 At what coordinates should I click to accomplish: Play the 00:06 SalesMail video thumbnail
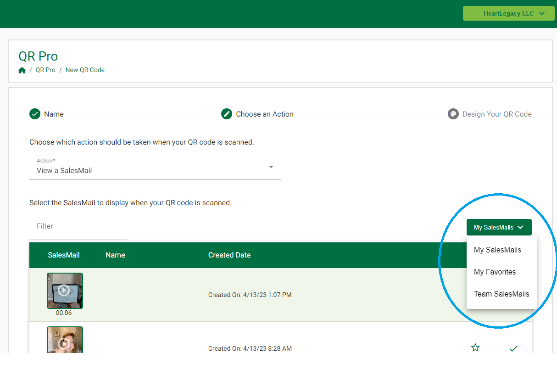[x=65, y=291]
